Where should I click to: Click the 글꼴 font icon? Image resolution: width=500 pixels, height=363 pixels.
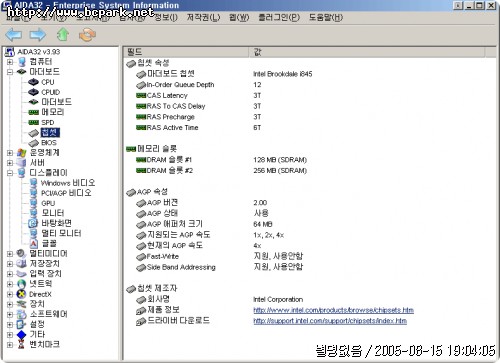(x=33, y=243)
